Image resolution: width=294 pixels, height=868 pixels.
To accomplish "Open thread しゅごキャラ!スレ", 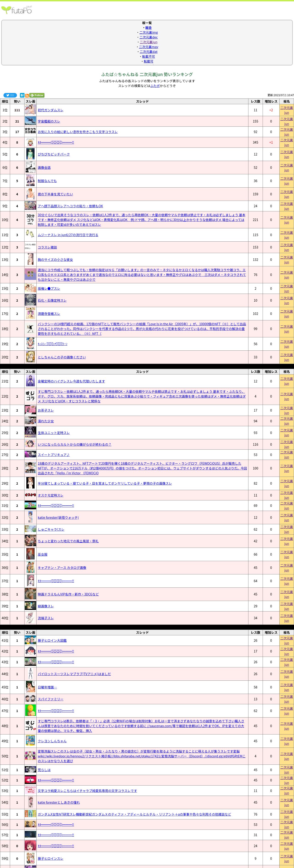I will (51, 529).
